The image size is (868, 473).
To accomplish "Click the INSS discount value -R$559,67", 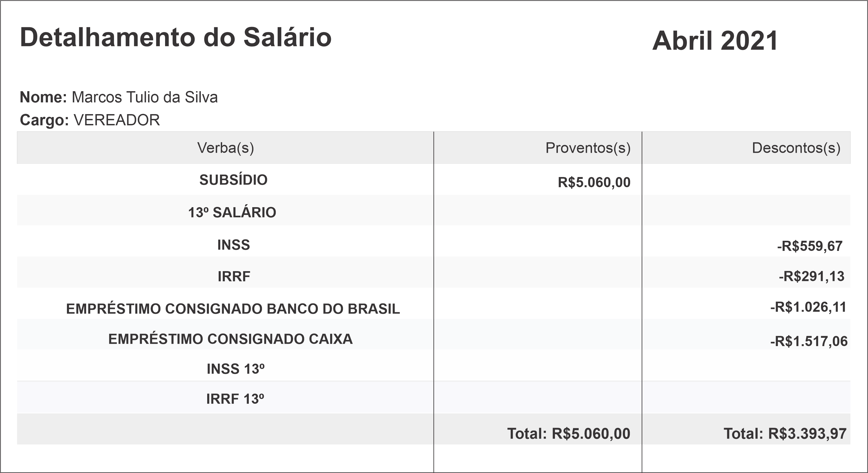I will (x=809, y=246).
